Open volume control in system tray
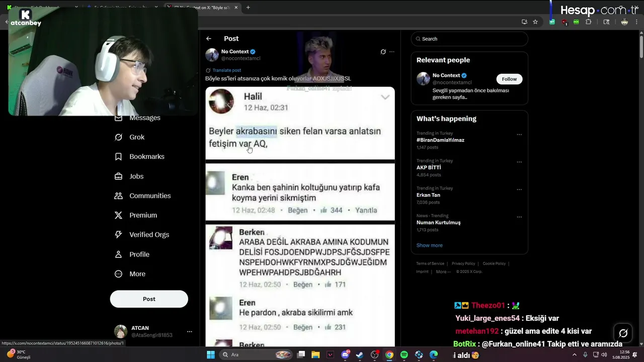 [604, 355]
